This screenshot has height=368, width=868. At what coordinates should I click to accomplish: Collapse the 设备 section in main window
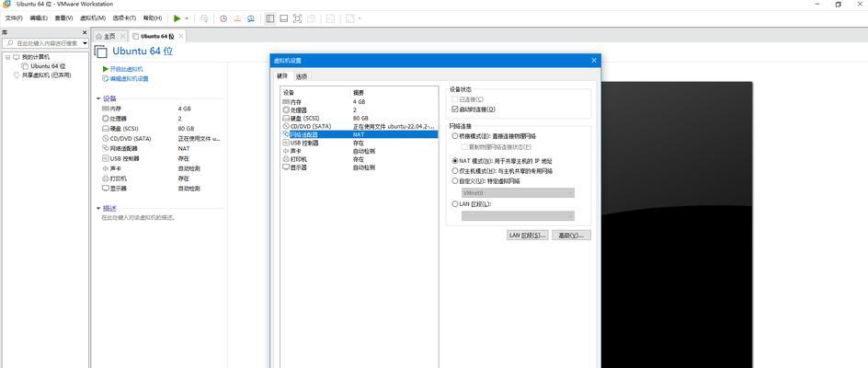coord(98,98)
